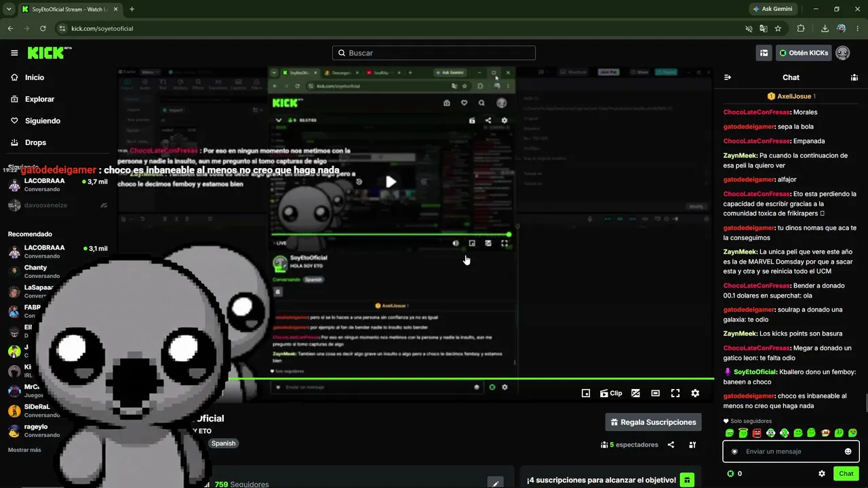Open davooxeneize in the following list

click(58, 205)
